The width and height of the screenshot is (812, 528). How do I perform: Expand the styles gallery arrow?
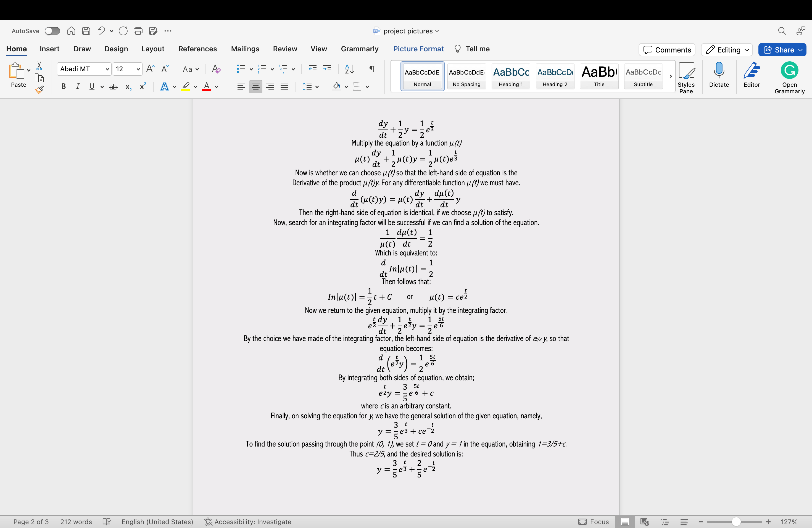click(670, 76)
